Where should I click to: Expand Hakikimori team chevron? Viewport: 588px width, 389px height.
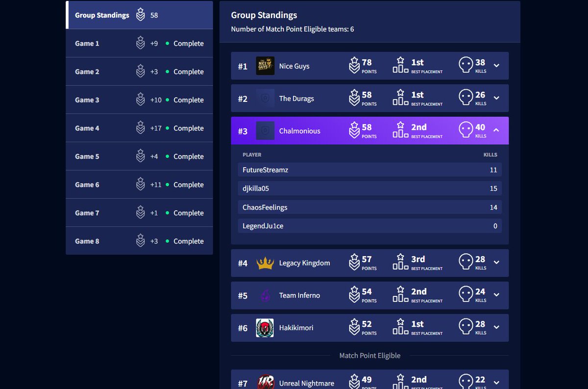(496, 327)
